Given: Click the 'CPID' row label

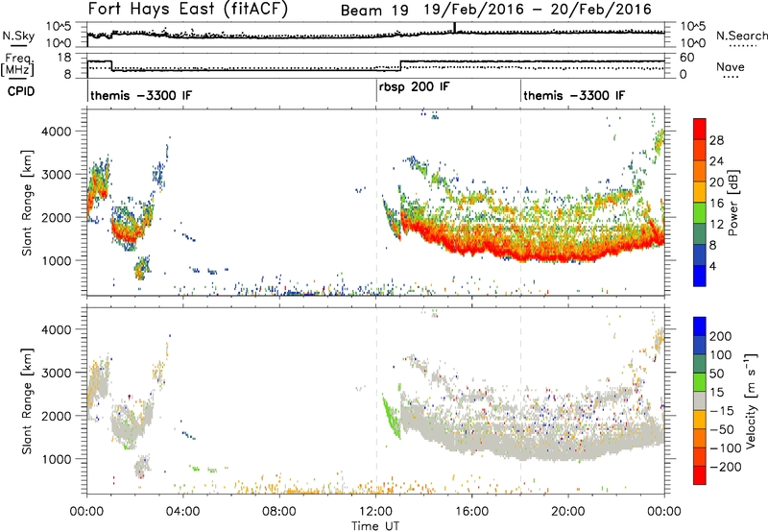Looking at the screenshot, I should click(21, 91).
